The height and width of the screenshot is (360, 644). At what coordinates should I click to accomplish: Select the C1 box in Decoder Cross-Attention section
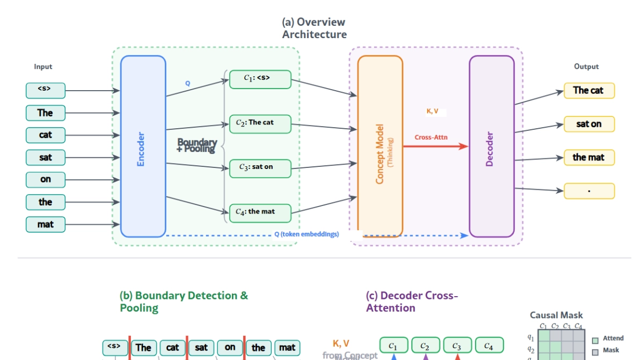click(394, 345)
